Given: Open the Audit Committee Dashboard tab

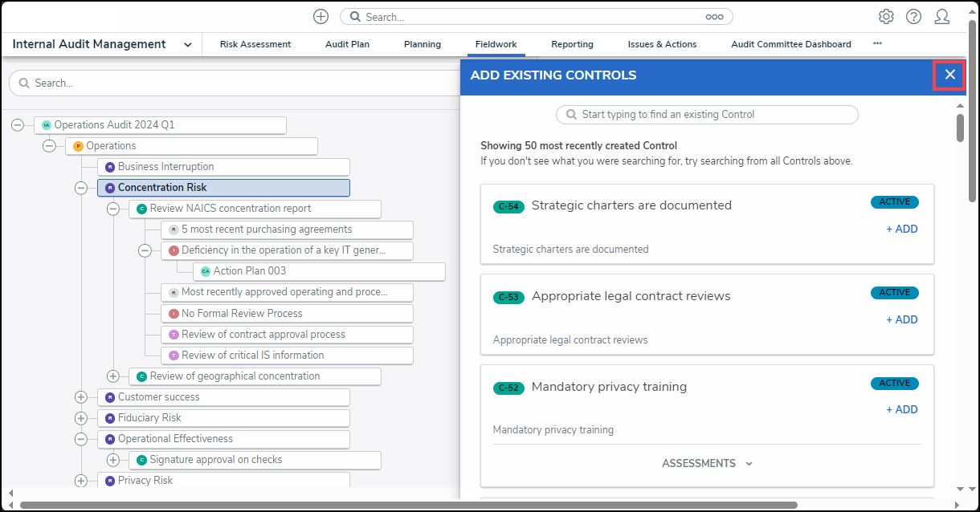Looking at the screenshot, I should (790, 44).
